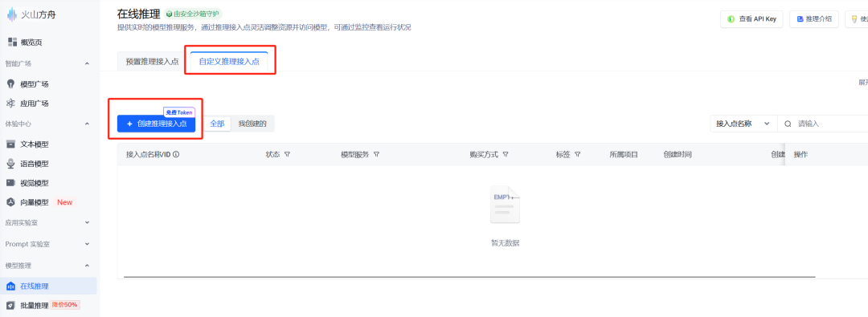
Task: Click the 火山方舟 logo icon
Action: coord(11,14)
